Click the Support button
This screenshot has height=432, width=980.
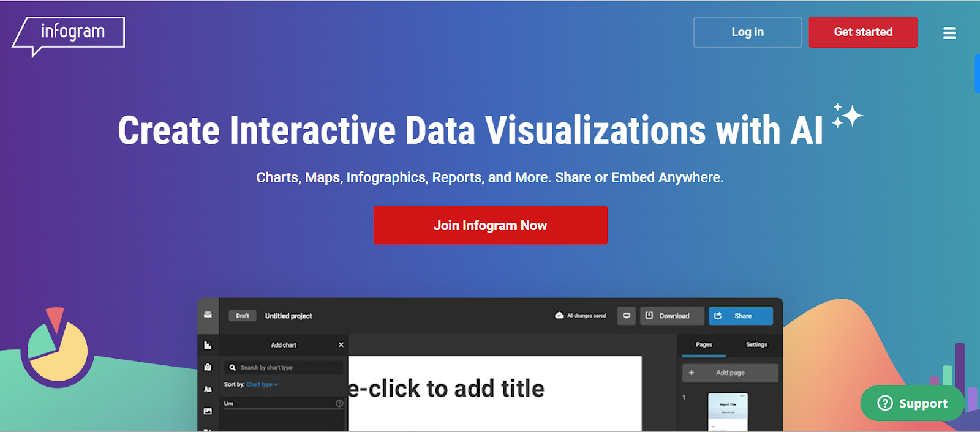tap(913, 403)
